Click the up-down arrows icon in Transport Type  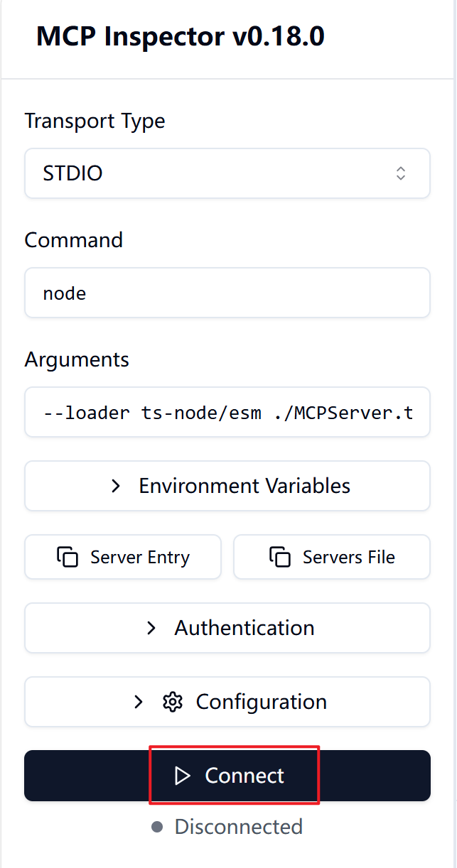coord(401,173)
